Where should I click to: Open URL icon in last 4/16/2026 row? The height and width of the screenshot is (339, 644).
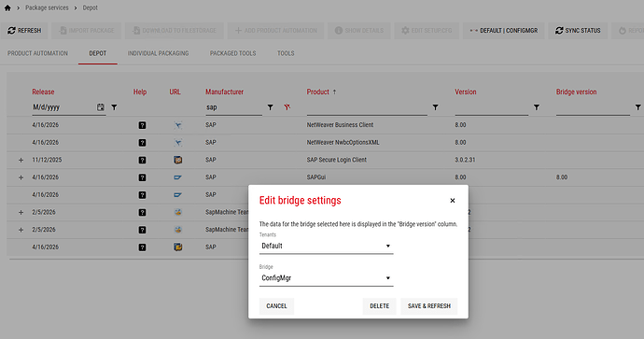[x=177, y=247]
